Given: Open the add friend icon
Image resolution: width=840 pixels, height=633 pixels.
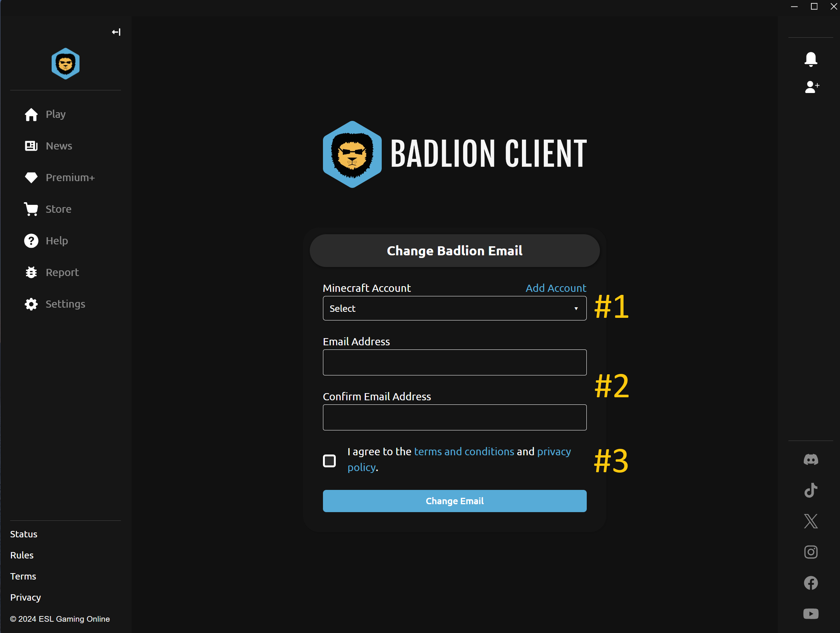Looking at the screenshot, I should 812,87.
